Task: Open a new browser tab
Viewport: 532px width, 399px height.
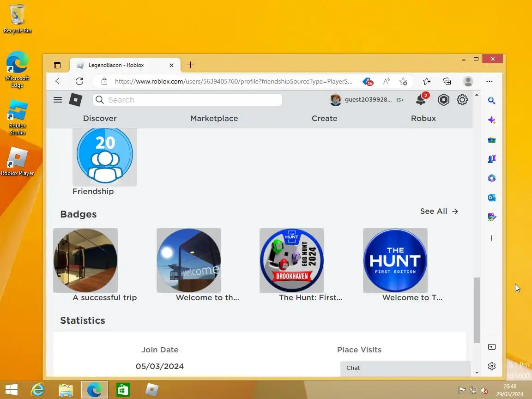Action: click(191, 65)
